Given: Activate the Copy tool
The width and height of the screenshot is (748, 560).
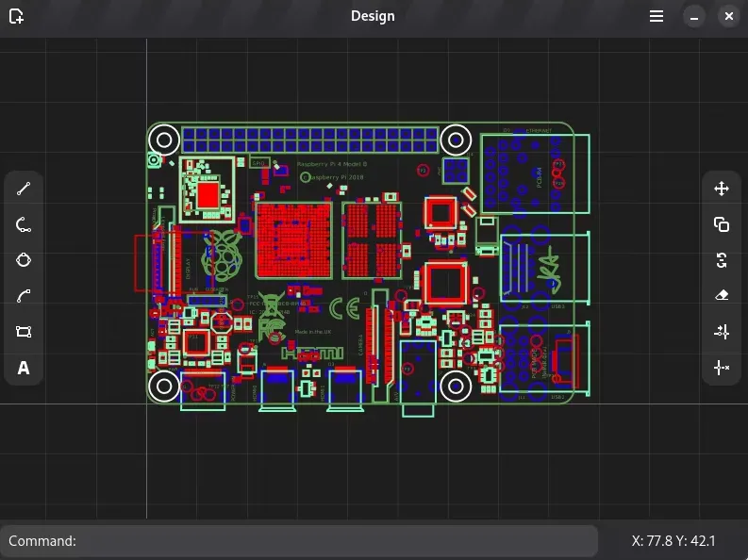Looking at the screenshot, I should click(x=722, y=224).
